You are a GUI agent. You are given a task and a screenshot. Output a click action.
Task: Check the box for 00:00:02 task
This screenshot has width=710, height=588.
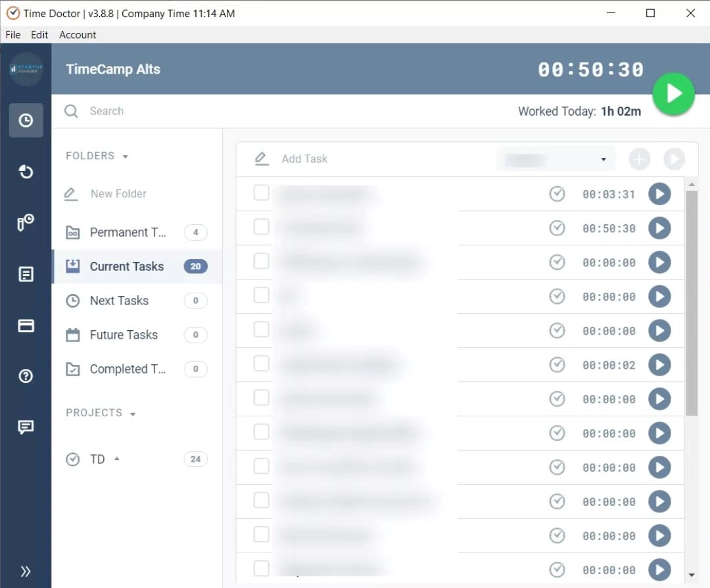pyautogui.click(x=261, y=364)
